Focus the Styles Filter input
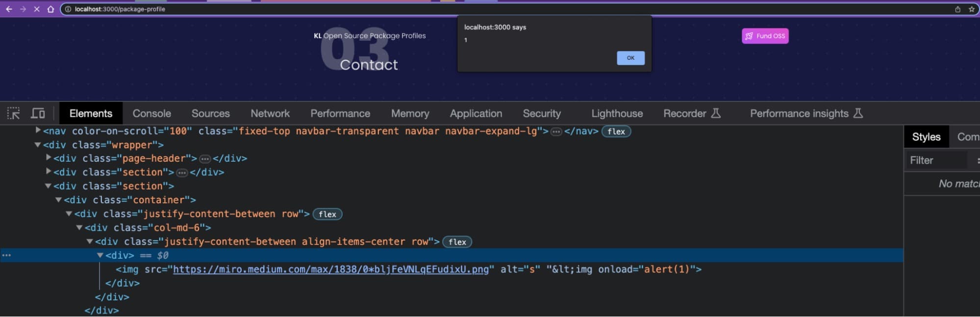The width and height of the screenshot is (980, 317). pyautogui.click(x=936, y=160)
